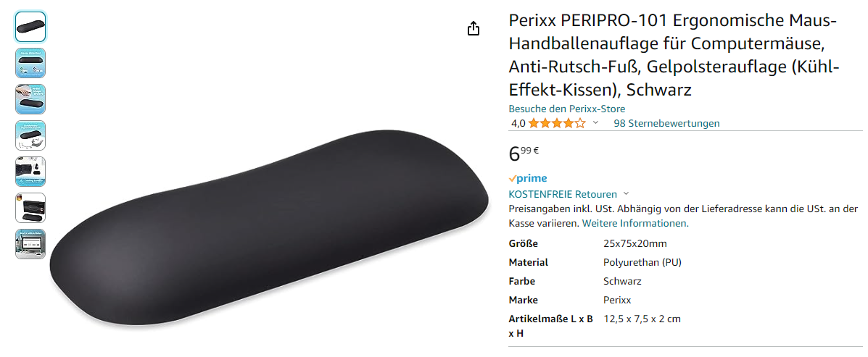Select the fifth thumbnail showing keyboard and cooling surface
This screenshot has width=868, height=357.
(x=30, y=172)
